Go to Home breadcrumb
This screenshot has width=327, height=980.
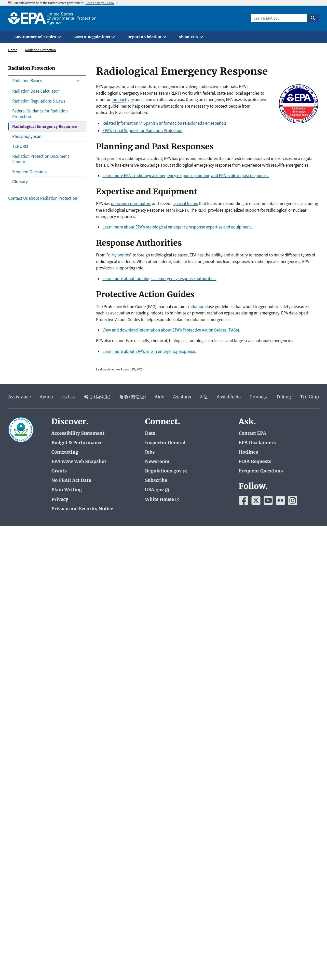pyautogui.click(x=12, y=50)
